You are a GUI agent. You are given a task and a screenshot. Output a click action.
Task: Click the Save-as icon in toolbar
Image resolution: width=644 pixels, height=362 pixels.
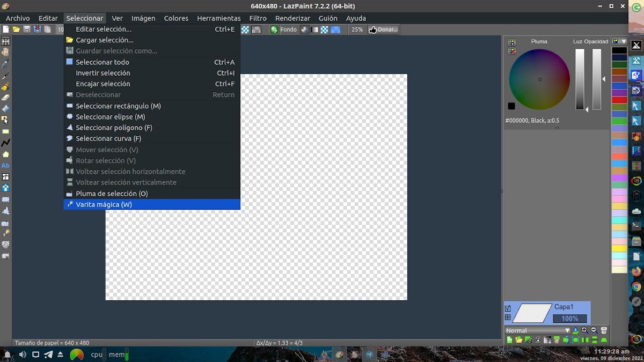(x=37, y=29)
